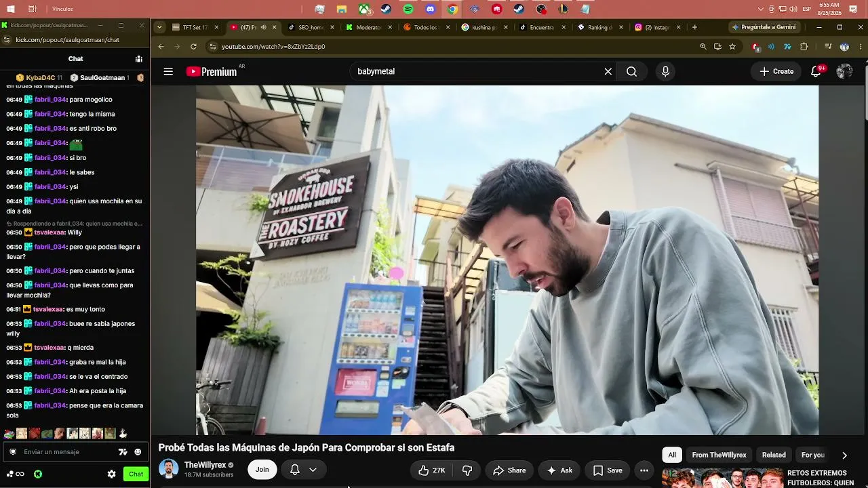Open the YouTube guide hamburger menu
The width and height of the screenshot is (868, 488).
[168, 71]
